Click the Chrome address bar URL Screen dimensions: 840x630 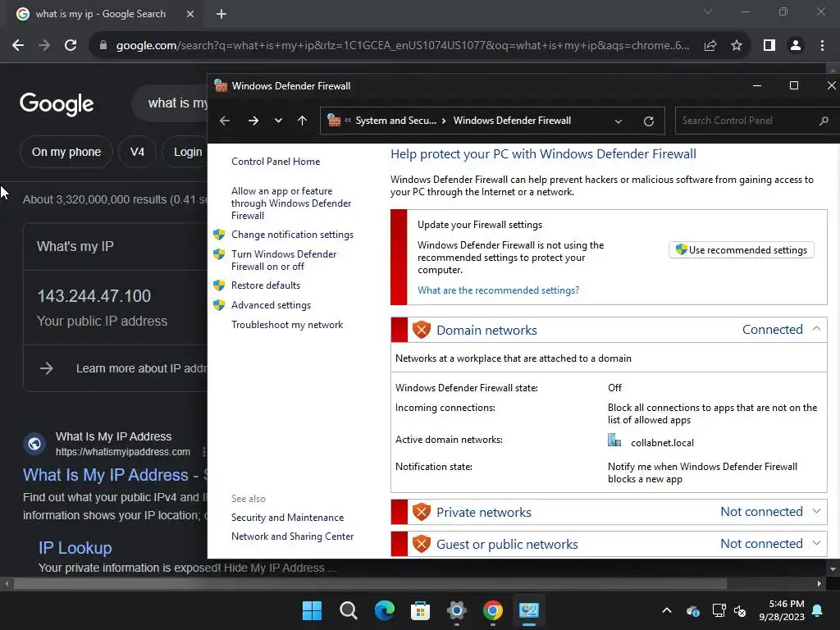coord(402,46)
